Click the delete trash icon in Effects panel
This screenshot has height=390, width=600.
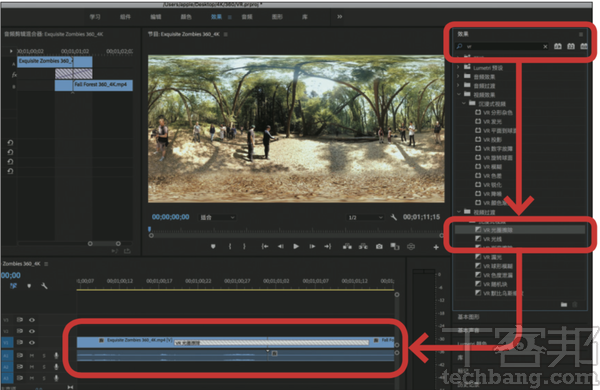575,305
